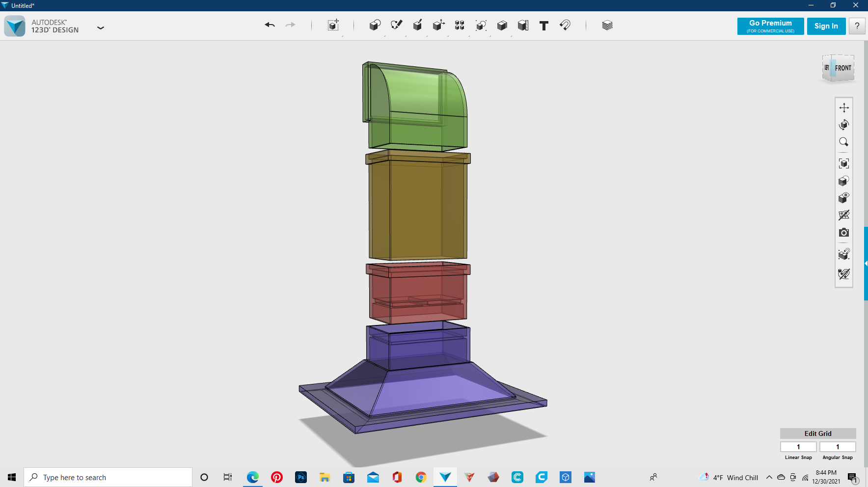Image resolution: width=868 pixels, height=487 pixels.
Task: Select the Measure tool
Action: [x=523, y=25]
